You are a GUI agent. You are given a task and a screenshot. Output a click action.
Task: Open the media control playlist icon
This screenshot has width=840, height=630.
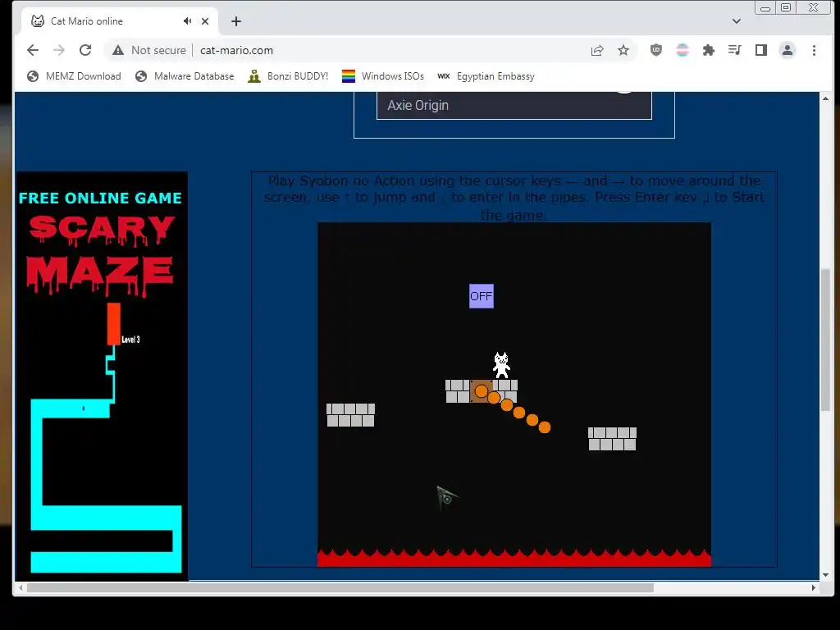(734, 50)
